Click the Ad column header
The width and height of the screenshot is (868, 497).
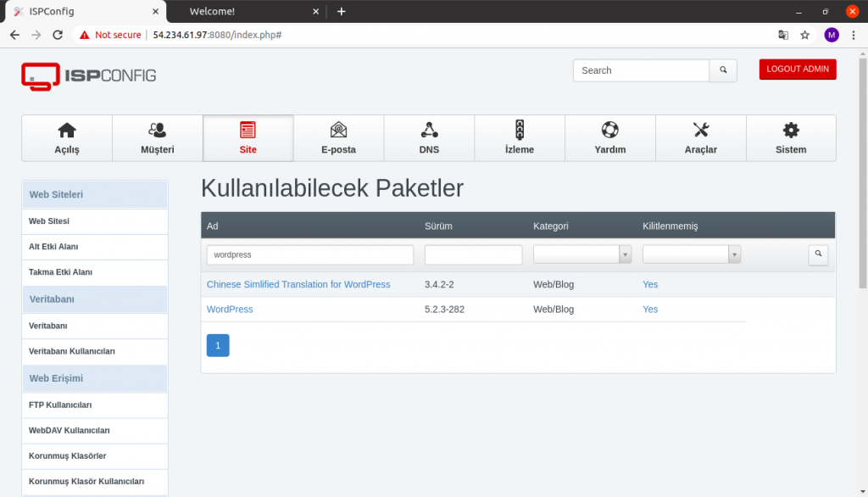pos(213,226)
